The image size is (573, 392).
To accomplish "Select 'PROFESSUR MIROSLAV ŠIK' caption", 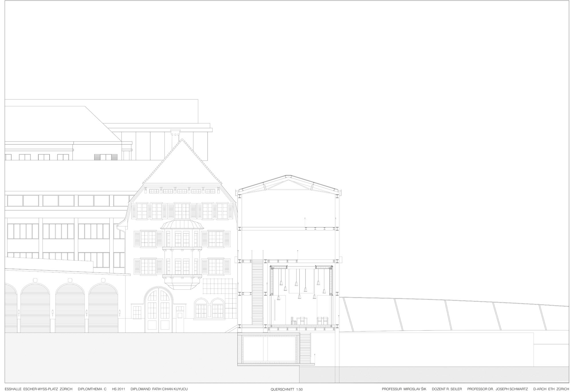I will click(x=404, y=389).
